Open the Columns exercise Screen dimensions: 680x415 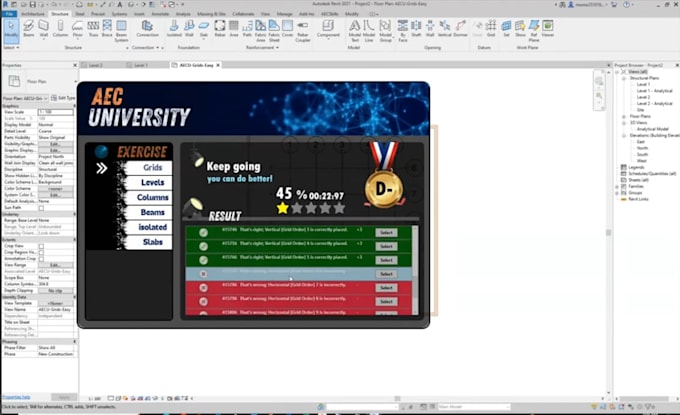[x=148, y=197]
